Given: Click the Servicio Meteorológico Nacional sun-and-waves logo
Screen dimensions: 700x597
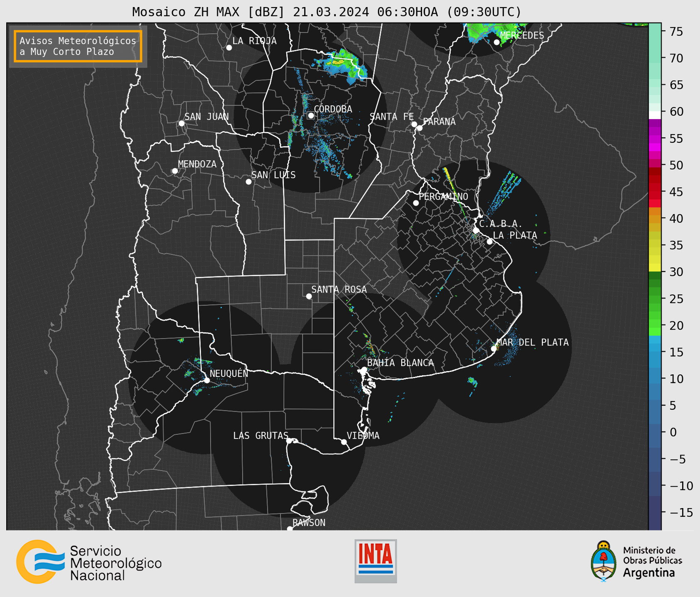Looking at the screenshot, I should pyautogui.click(x=40, y=562).
